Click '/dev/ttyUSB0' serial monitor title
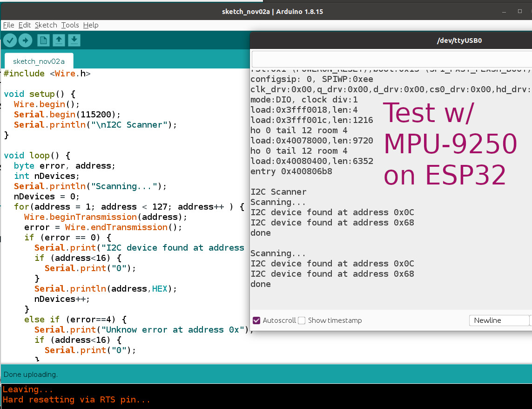 click(x=459, y=41)
